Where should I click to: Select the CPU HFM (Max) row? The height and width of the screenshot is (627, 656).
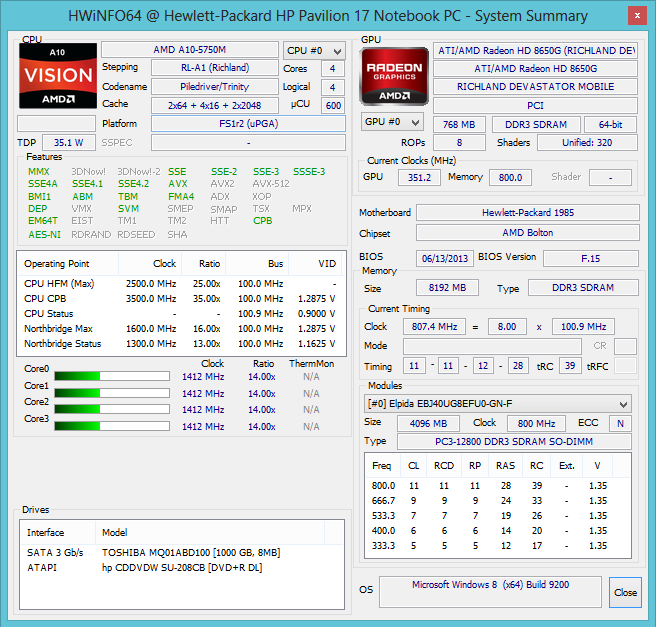pyautogui.click(x=181, y=284)
